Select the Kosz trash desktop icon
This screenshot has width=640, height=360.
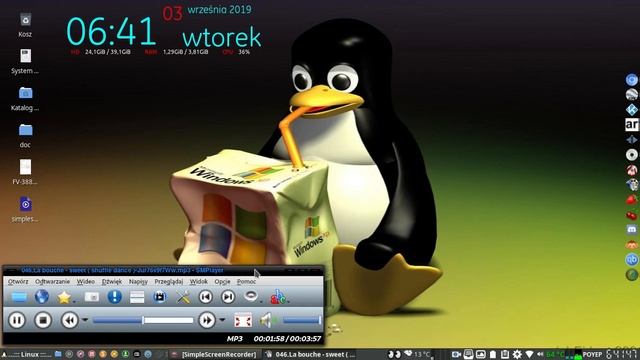(x=25, y=25)
